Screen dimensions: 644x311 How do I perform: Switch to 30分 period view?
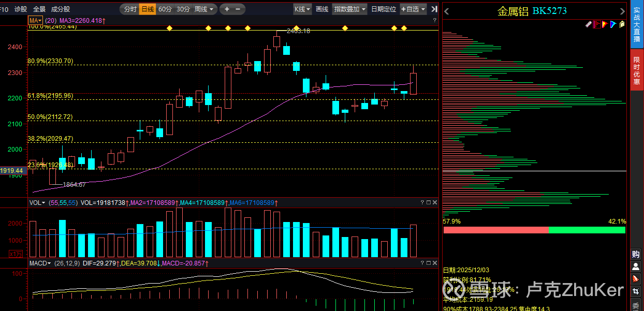pyautogui.click(x=183, y=9)
